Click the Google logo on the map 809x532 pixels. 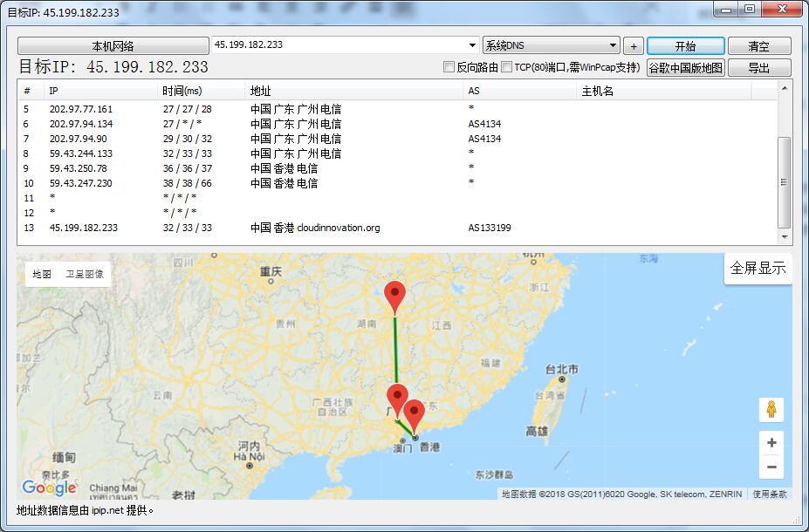50,488
